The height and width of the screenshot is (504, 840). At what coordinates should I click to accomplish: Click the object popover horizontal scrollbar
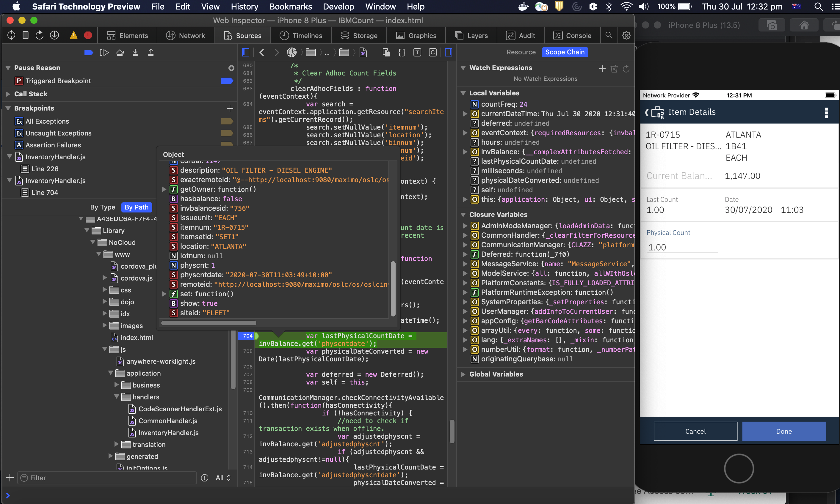click(209, 323)
